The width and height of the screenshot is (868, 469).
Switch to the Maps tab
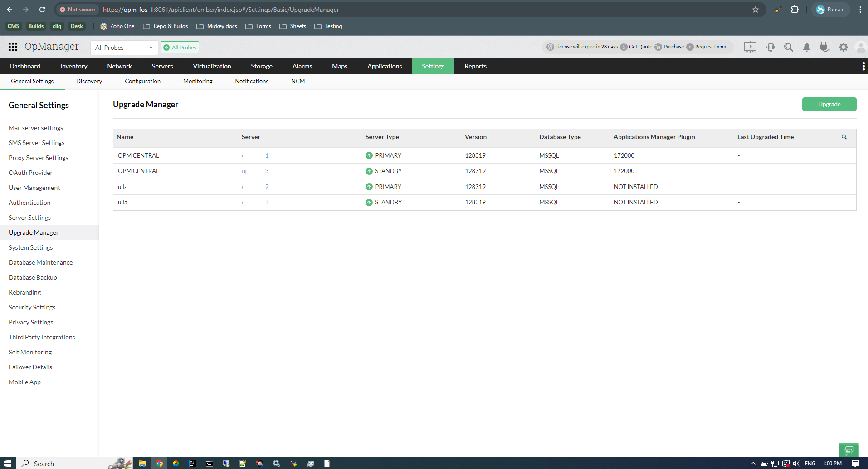(340, 66)
